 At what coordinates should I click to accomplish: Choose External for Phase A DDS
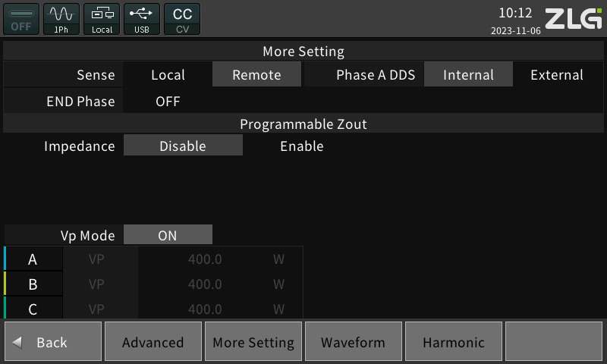556,75
